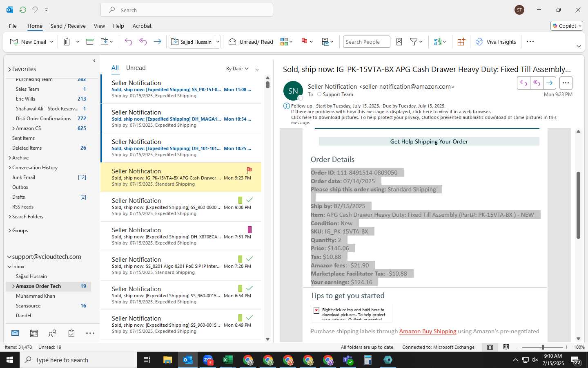Open the Help tab
This screenshot has width=588, height=368.
(x=118, y=26)
